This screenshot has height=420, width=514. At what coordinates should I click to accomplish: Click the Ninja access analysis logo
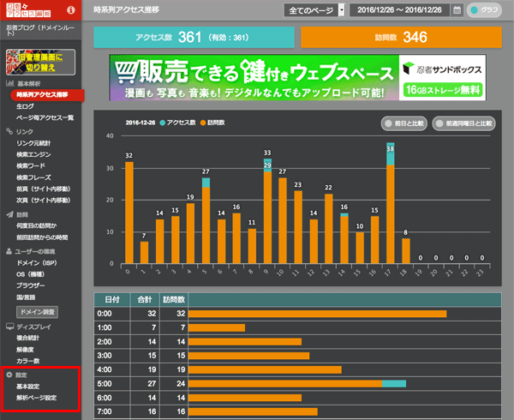pyautogui.click(x=28, y=10)
